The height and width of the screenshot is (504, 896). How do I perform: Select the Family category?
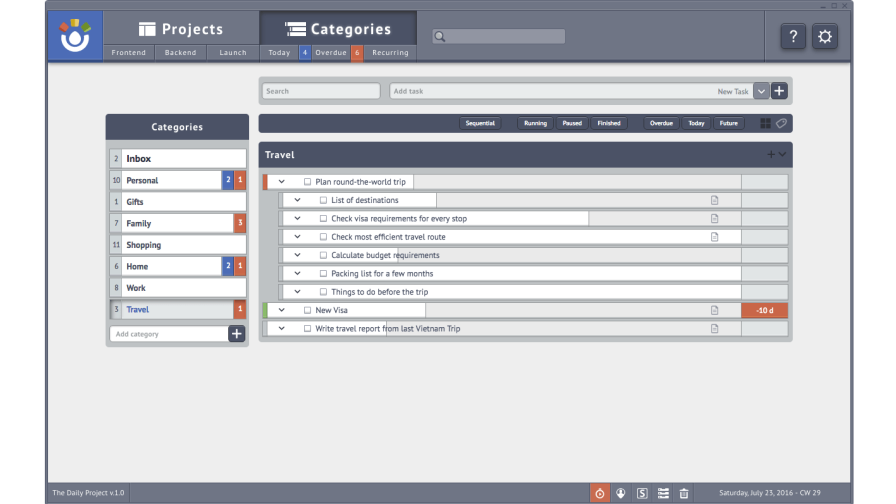178,223
